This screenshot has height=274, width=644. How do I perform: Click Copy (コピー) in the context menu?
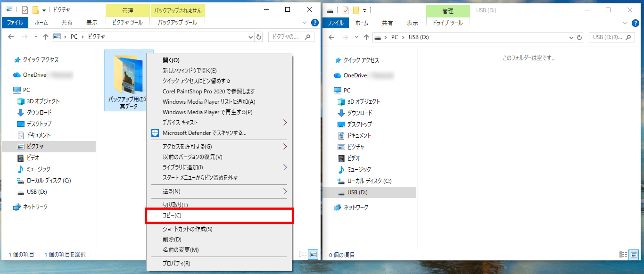tap(172, 215)
